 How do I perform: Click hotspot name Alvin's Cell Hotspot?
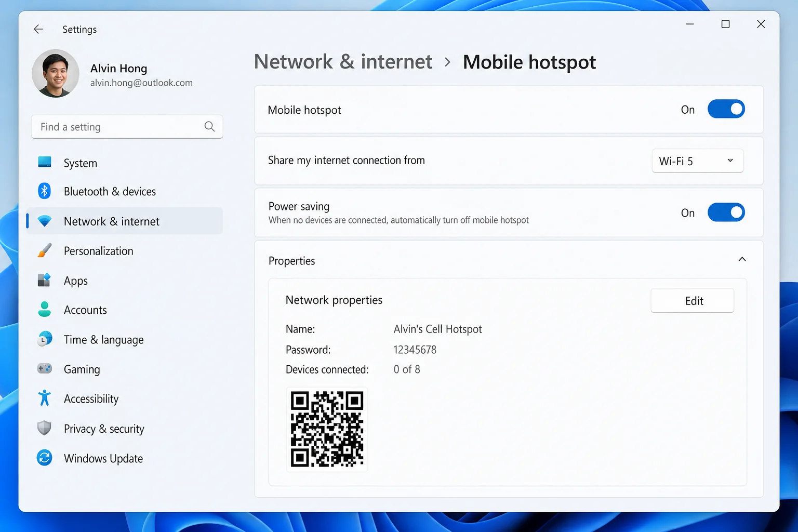[437, 329]
